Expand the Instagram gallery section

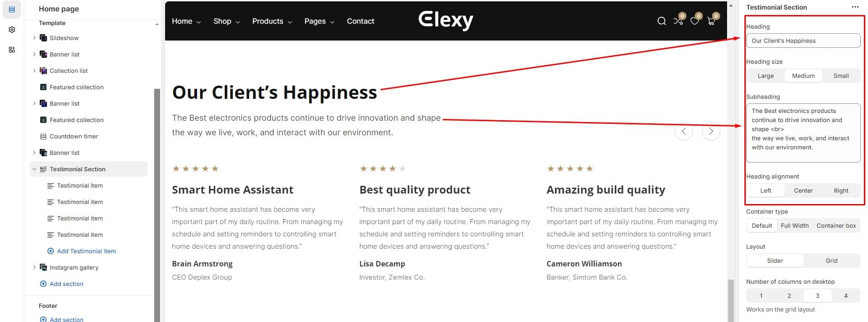coord(34,267)
